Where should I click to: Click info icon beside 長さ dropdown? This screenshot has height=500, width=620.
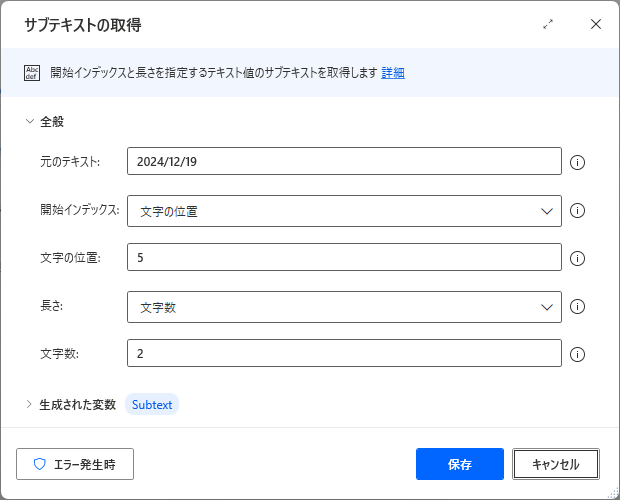(x=577, y=306)
